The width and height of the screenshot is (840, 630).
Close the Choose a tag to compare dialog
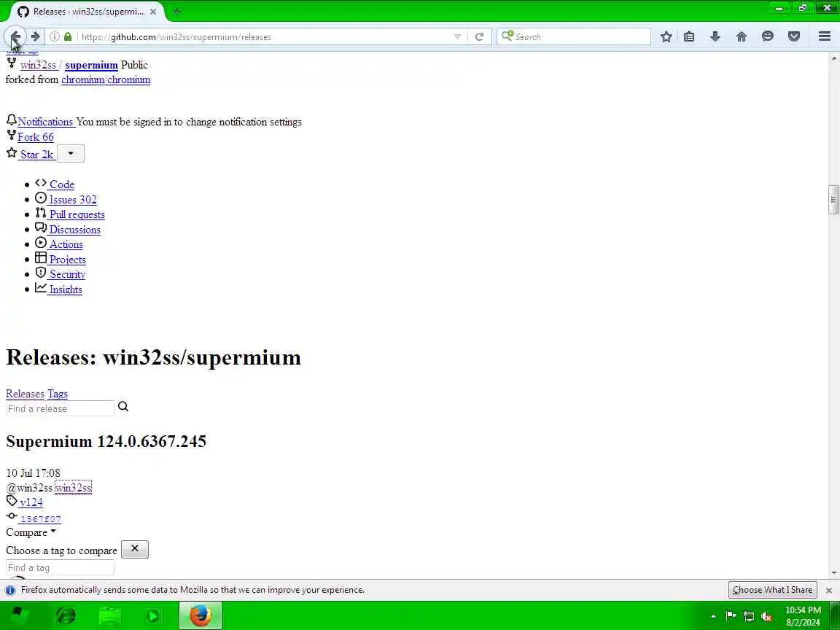[x=134, y=549]
